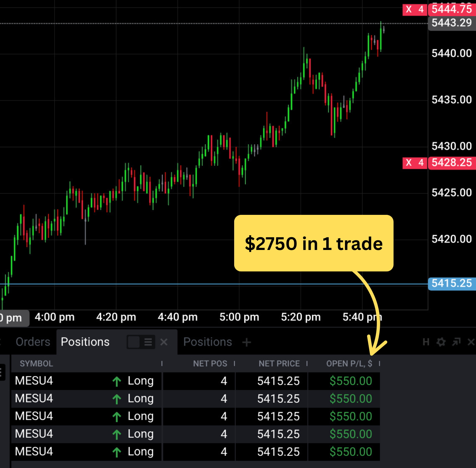
Task: Click the 4:00 pm time axis label
Action: point(55,317)
